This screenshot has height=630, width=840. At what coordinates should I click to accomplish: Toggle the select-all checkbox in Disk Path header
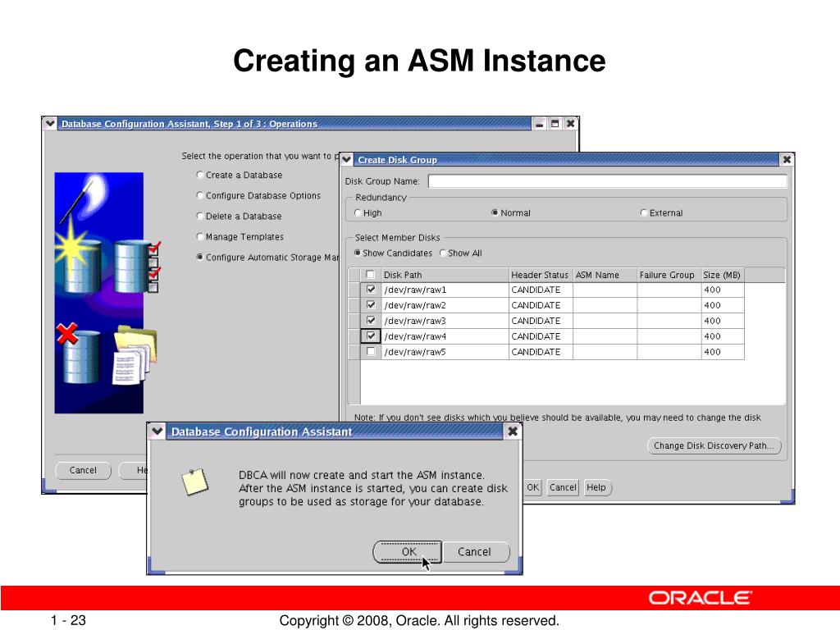pos(370,274)
